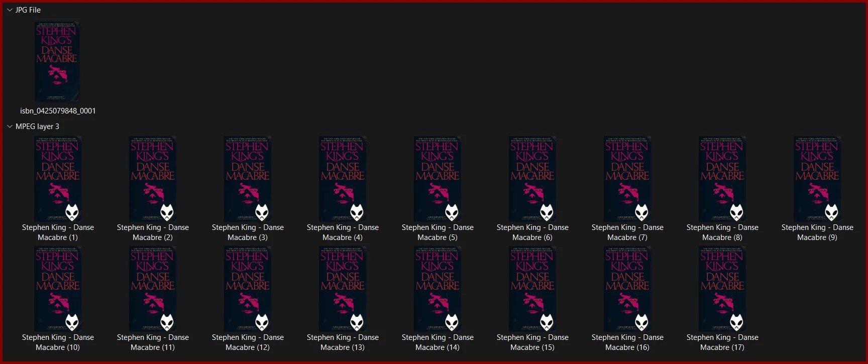The image size is (868, 364).
Task: Select Danse Macabre (6) audio file icon
Action: (x=532, y=179)
